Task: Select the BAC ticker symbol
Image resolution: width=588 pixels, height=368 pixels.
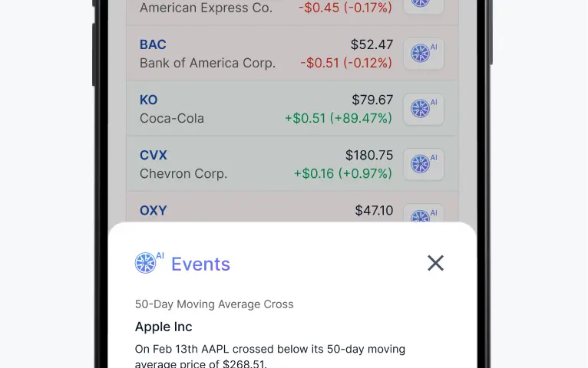Action: (x=153, y=44)
